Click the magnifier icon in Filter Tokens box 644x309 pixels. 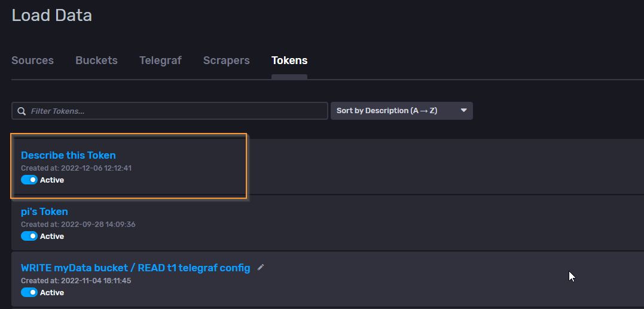coord(22,111)
